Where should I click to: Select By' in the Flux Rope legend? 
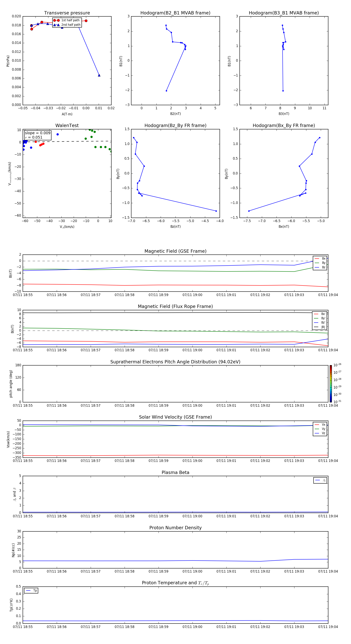[x=320, y=318]
